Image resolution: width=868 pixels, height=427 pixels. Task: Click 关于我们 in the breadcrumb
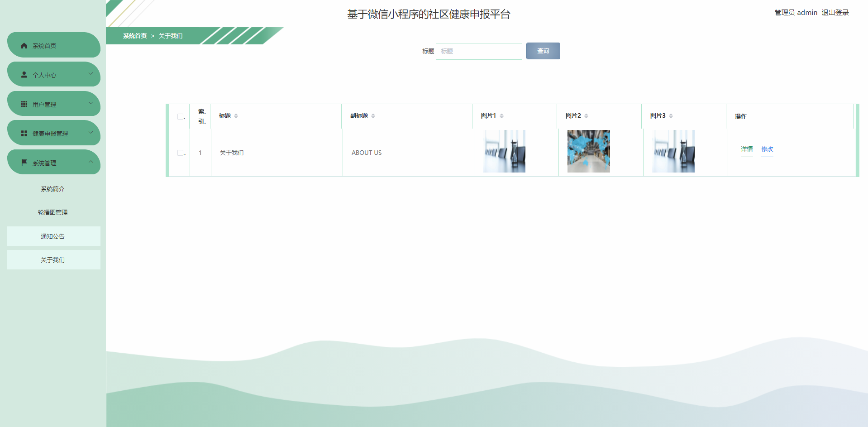171,36
